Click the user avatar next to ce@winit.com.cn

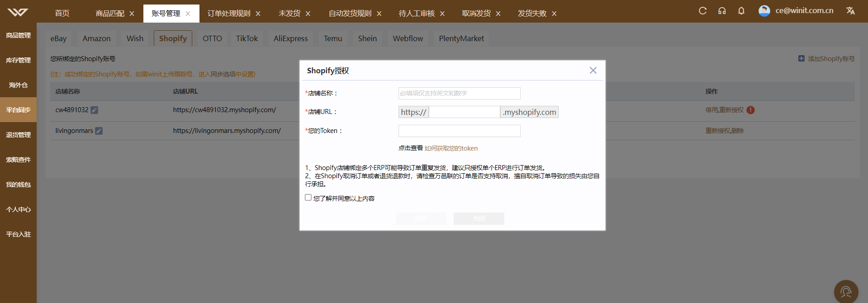(764, 11)
